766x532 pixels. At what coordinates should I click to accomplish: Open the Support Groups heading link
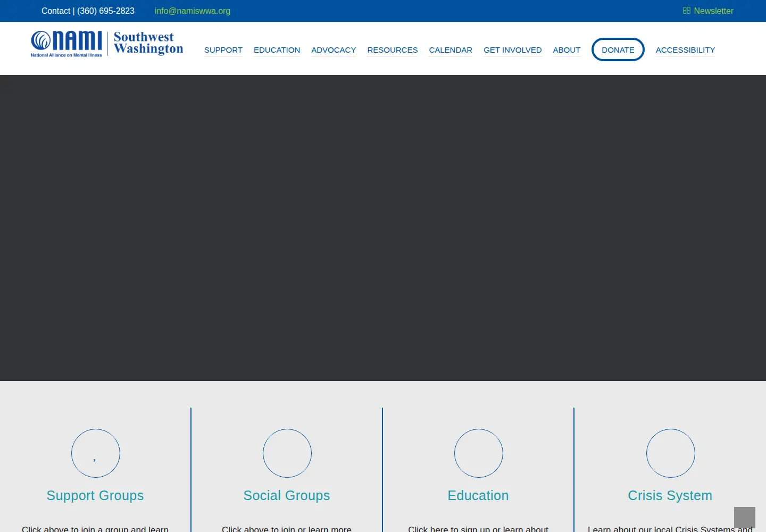tap(95, 495)
